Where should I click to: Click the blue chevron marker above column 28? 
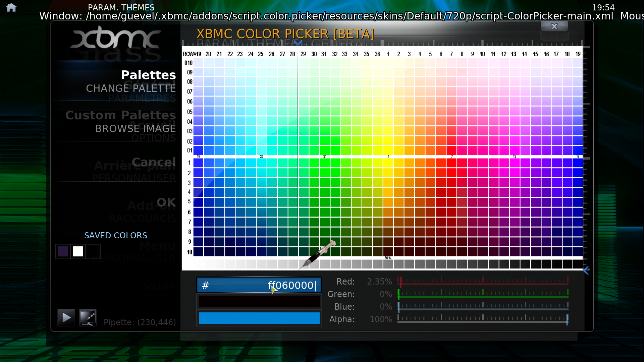tap(298, 43)
